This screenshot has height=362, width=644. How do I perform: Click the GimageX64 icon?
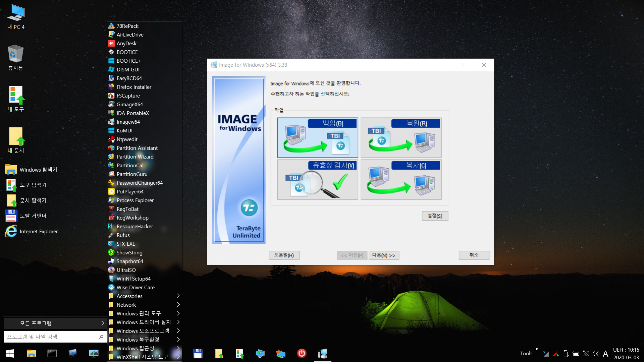pyautogui.click(x=111, y=104)
